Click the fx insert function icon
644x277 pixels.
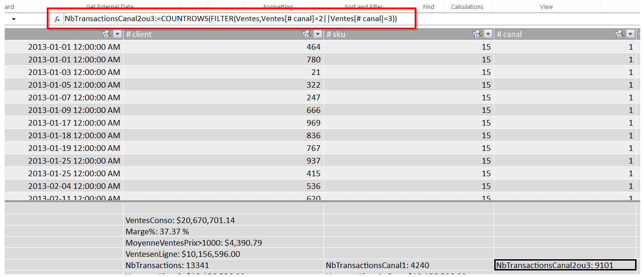tap(57, 19)
